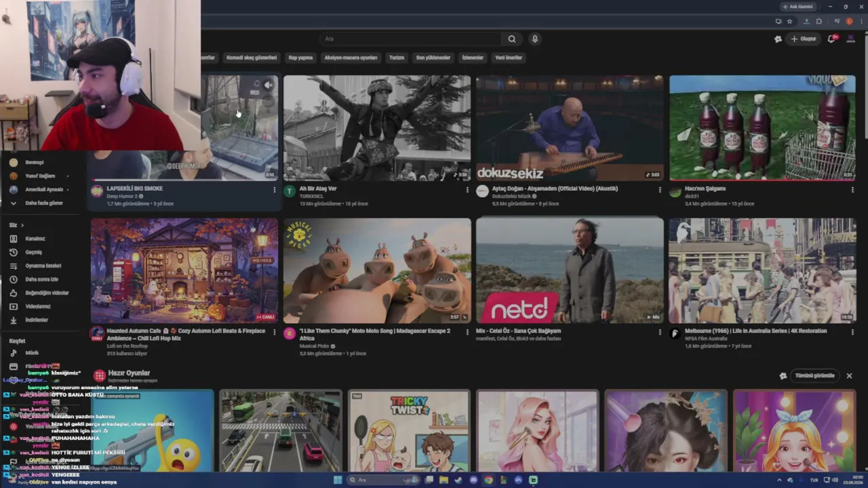Click the Windows taskbar search box

pyautogui.click(x=382, y=480)
